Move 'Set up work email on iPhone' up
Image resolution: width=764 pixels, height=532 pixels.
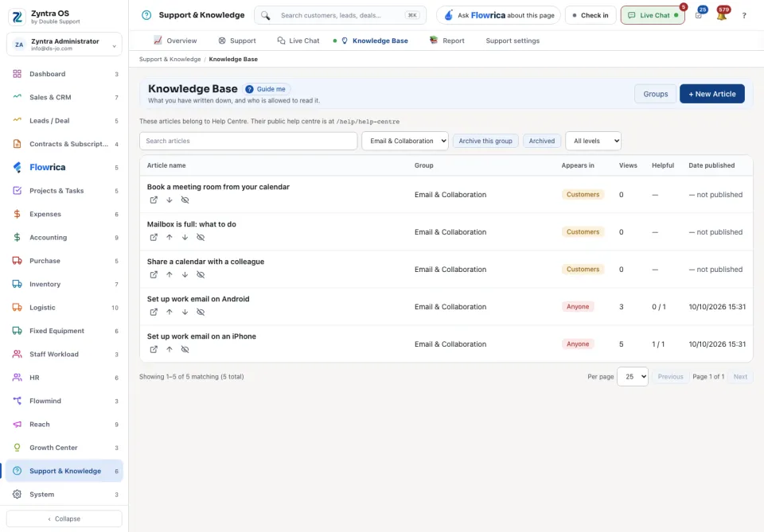pos(169,349)
